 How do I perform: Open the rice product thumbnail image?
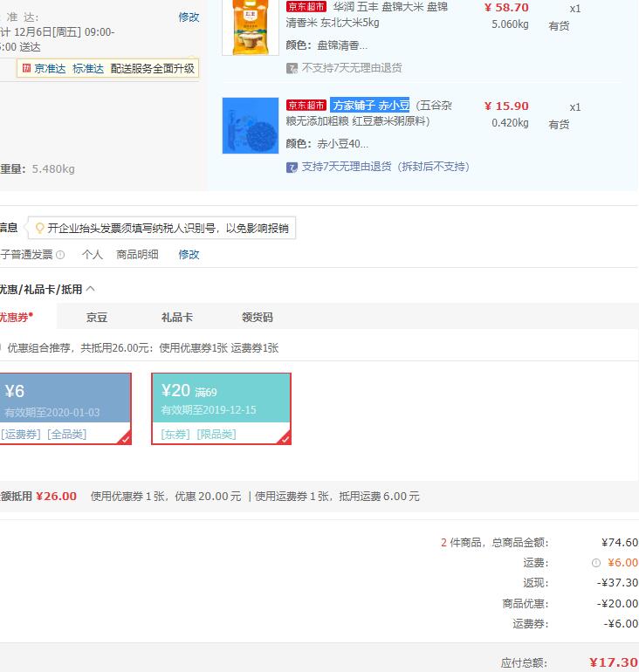pos(251,27)
